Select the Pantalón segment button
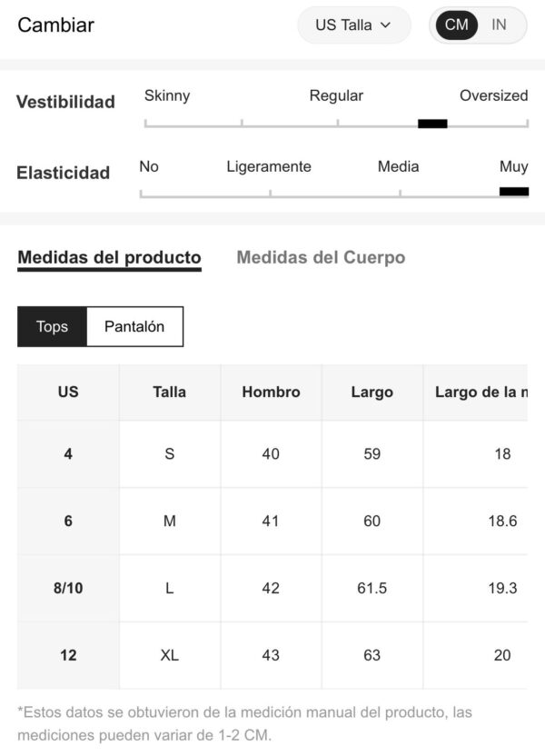The width and height of the screenshot is (545, 756). pyautogui.click(x=134, y=326)
